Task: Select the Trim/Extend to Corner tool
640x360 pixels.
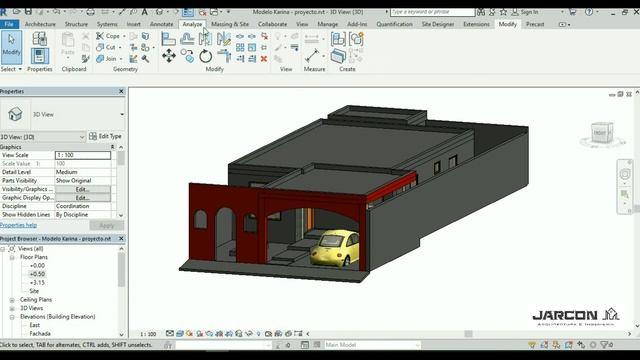Action: (x=224, y=56)
